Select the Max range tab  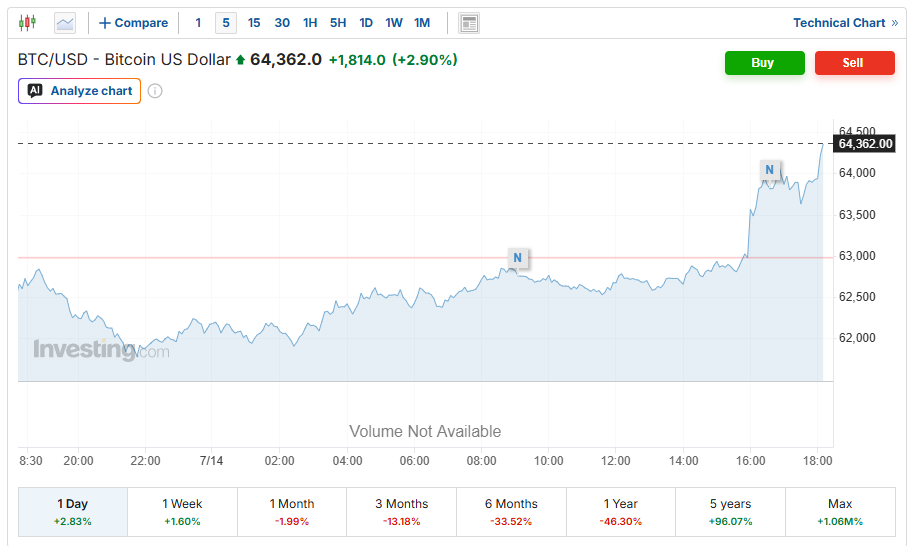point(840,512)
